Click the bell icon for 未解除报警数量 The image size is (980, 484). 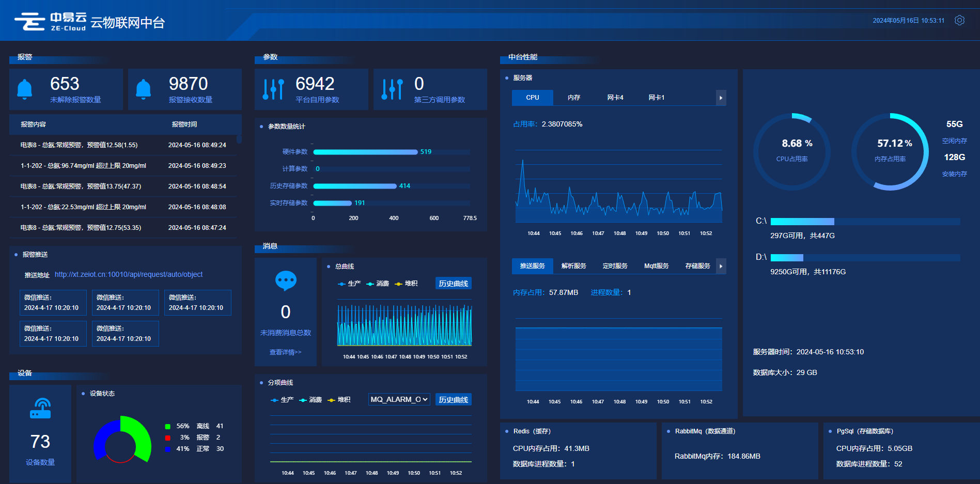pyautogui.click(x=25, y=89)
